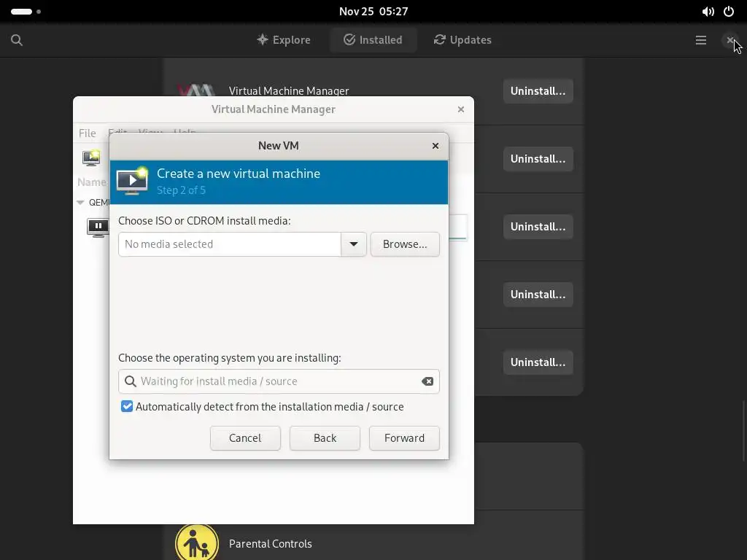Click Virtual Machine Manager app name in Software

point(289,91)
